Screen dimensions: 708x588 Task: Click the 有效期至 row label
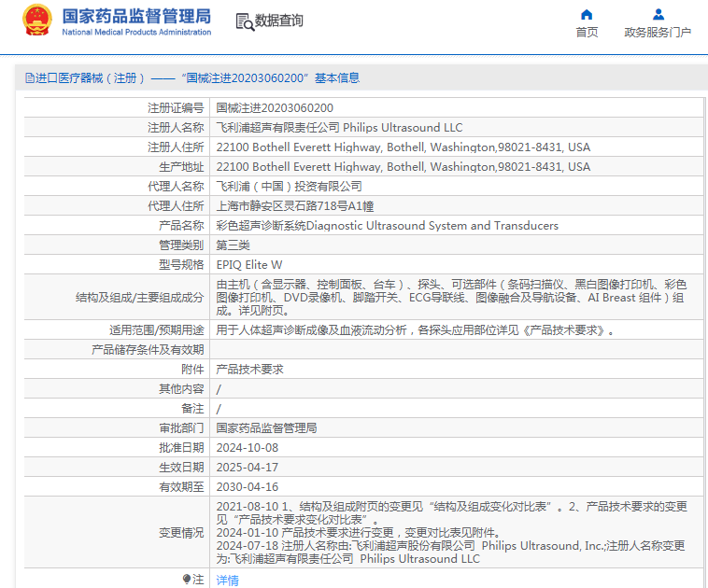point(181,487)
